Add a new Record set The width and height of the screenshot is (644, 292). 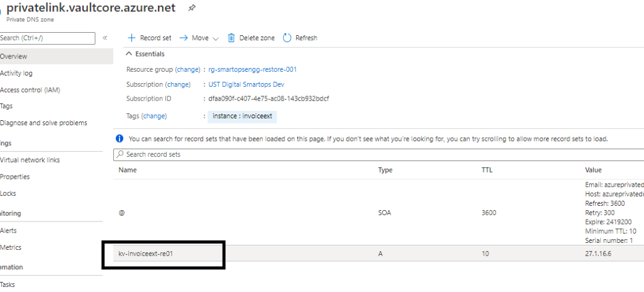click(x=150, y=38)
